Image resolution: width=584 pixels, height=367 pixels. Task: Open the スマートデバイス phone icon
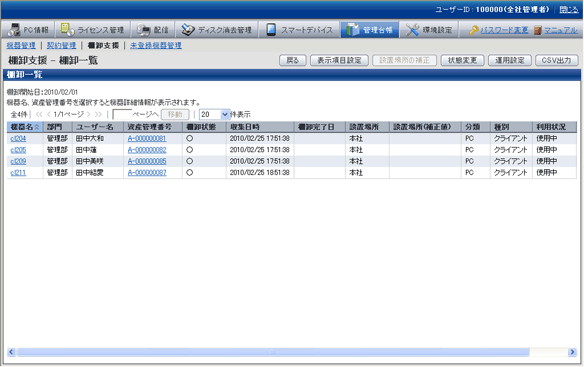pyautogui.click(x=271, y=30)
